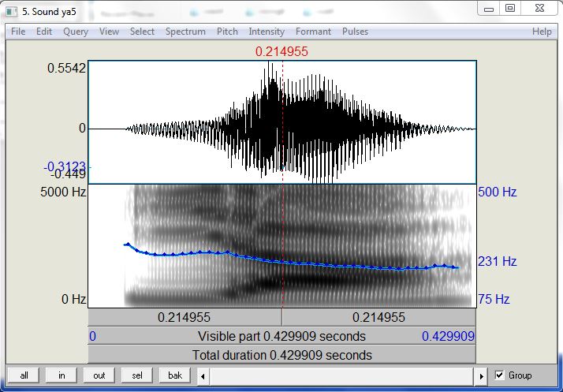Click the 'out' zoom button
563x392 pixels.
point(99,375)
